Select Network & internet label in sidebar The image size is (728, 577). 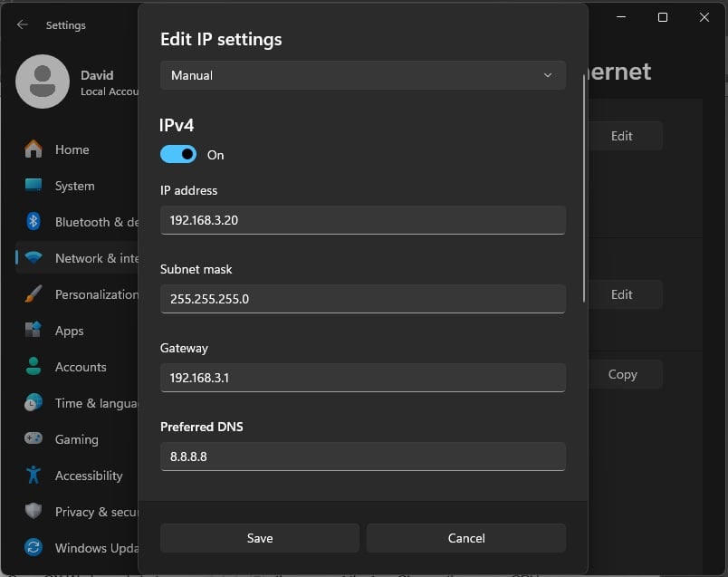click(97, 258)
